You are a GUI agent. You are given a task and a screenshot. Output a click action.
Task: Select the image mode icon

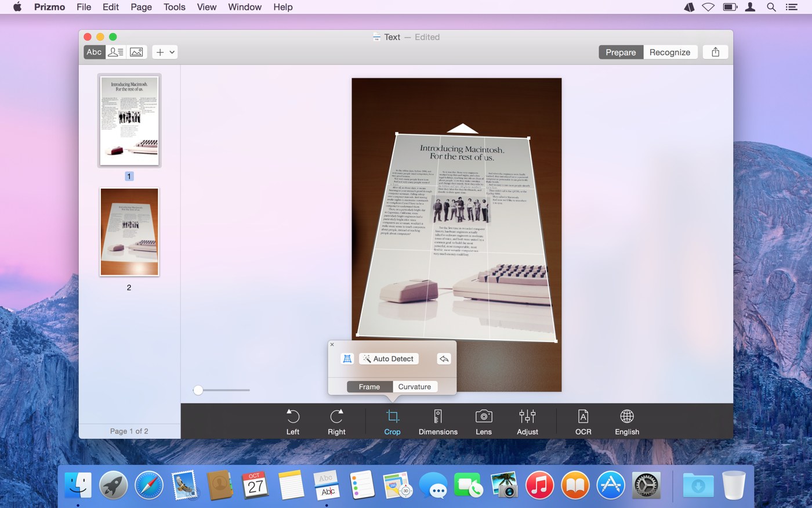pyautogui.click(x=136, y=52)
